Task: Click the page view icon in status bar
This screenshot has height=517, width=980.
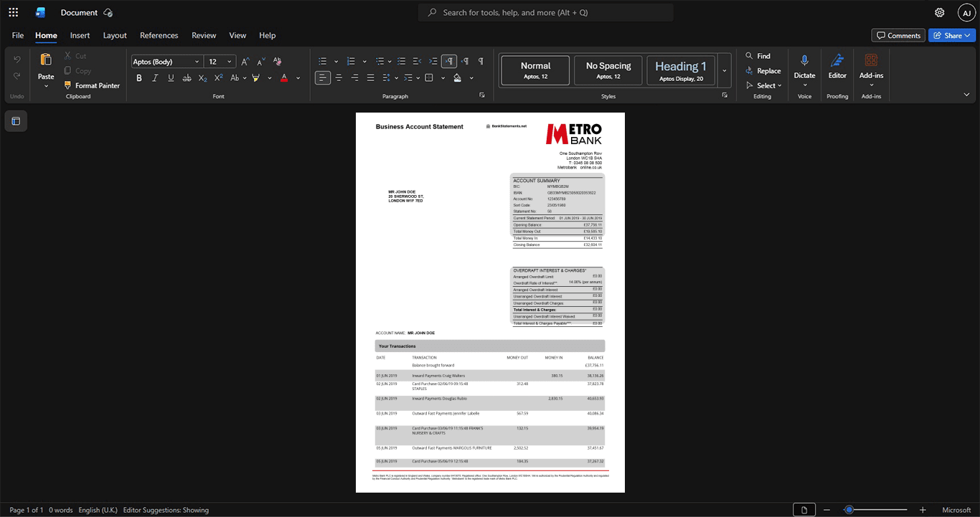Action: click(804, 510)
